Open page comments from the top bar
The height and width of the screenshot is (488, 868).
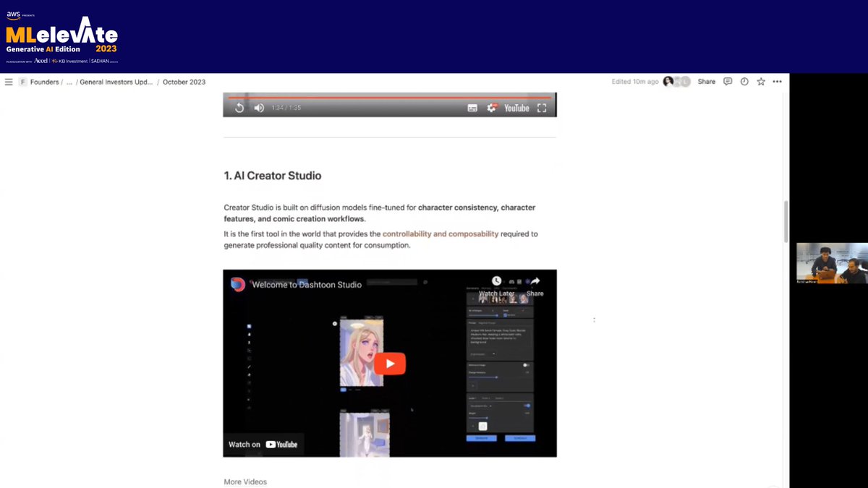coord(727,82)
